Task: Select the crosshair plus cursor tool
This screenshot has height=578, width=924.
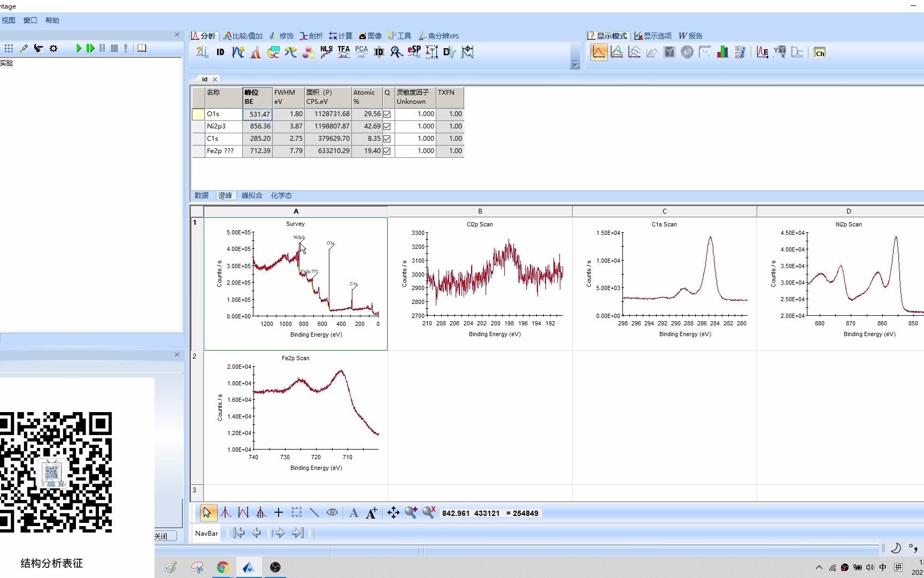Action: [x=279, y=513]
